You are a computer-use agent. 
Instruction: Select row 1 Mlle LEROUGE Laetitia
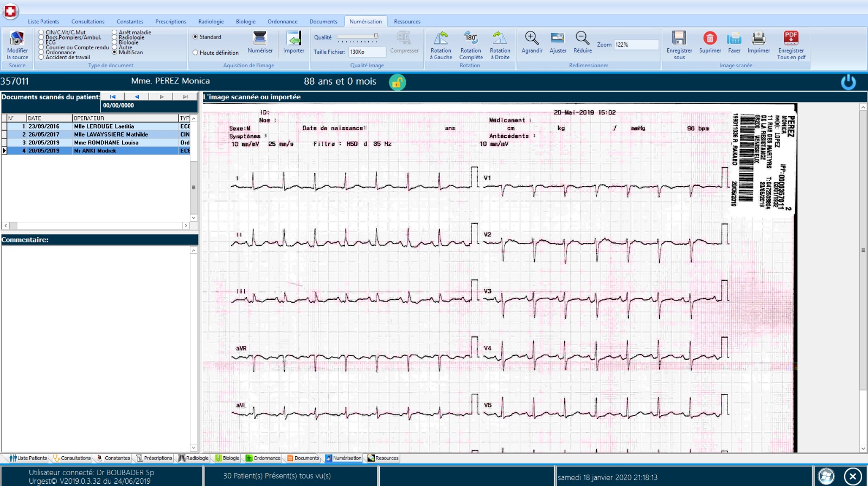tap(95, 126)
